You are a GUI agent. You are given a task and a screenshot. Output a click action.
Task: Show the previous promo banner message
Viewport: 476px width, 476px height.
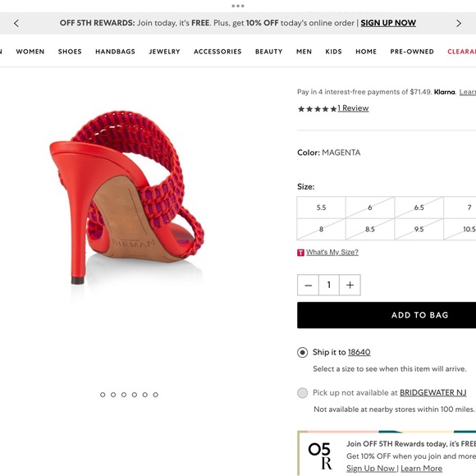click(x=16, y=23)
